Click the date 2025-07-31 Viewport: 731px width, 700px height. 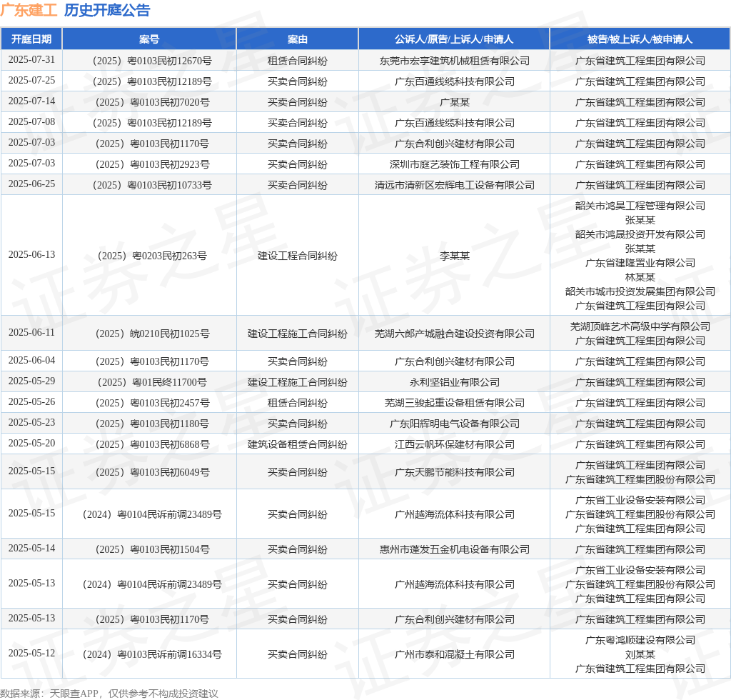coord(31,60)
